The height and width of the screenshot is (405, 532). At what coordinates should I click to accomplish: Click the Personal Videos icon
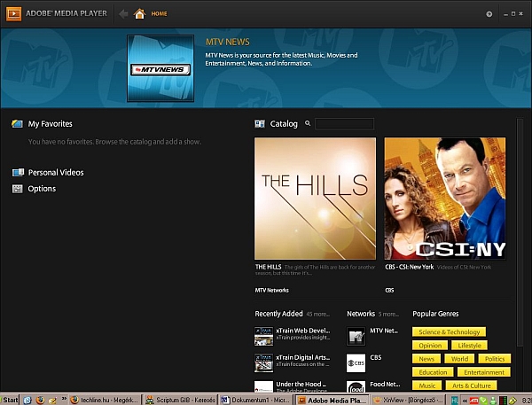click(x=18, y=172)
